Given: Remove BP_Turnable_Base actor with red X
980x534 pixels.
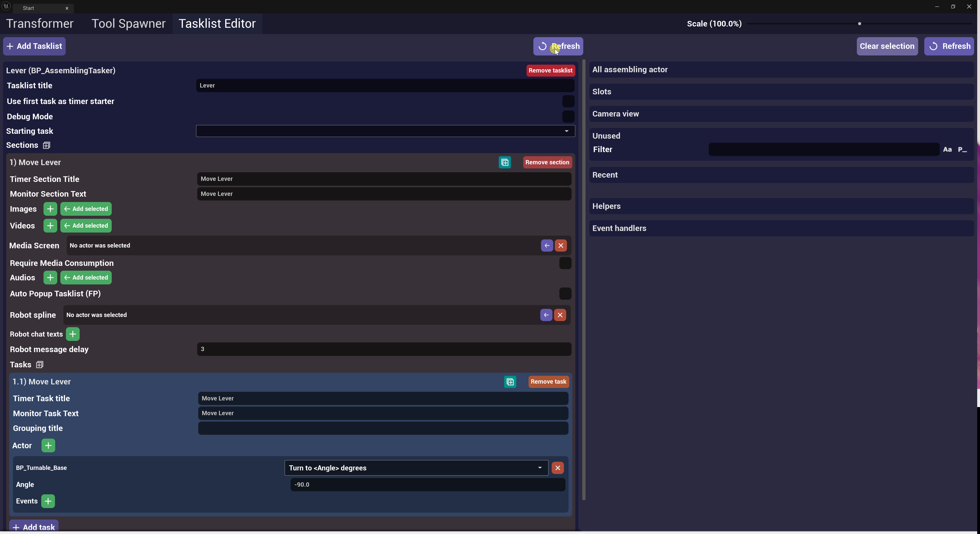Looking at the screenshot, I should coord(557,468).
